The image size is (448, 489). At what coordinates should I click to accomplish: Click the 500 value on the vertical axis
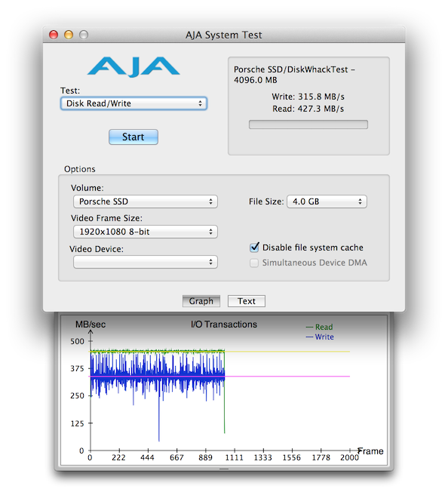pyautogui.click(x=78, y=341)
